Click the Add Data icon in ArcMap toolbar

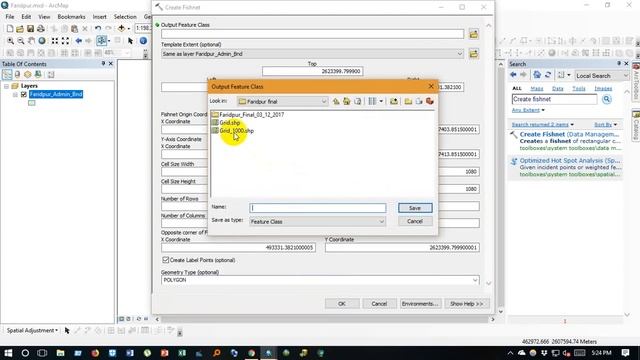click(121, 29)
